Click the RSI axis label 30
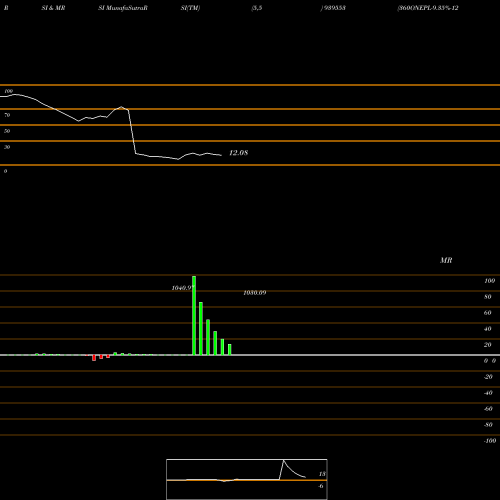 click(7, 147)
